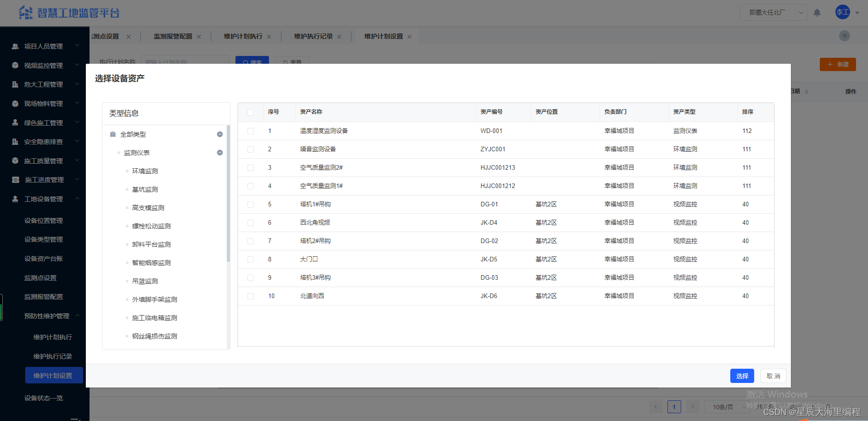This screenshot has height=421, width=868.
Task: Open the 设备状态一览 menu item
Action: pyautogui.click(x=44, y=398)
